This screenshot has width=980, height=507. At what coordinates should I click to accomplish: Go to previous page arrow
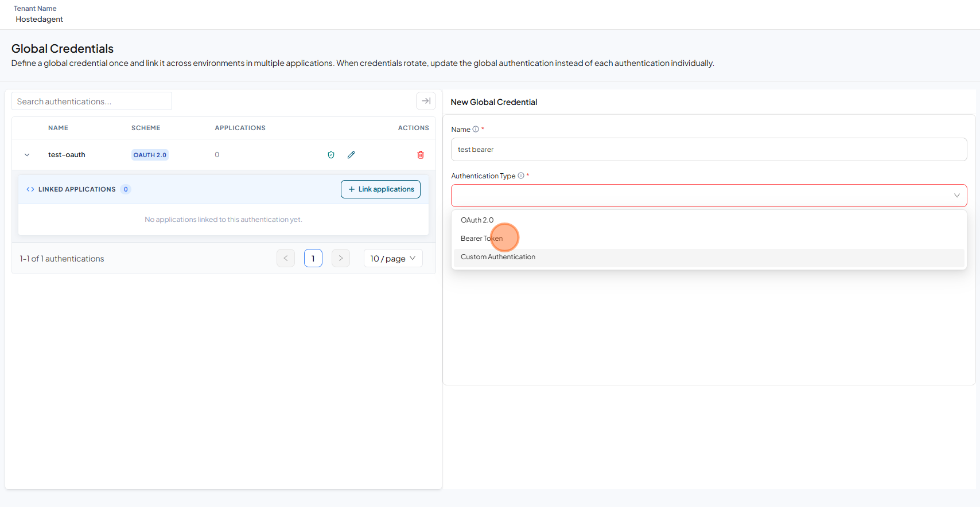tap(286, 258)
